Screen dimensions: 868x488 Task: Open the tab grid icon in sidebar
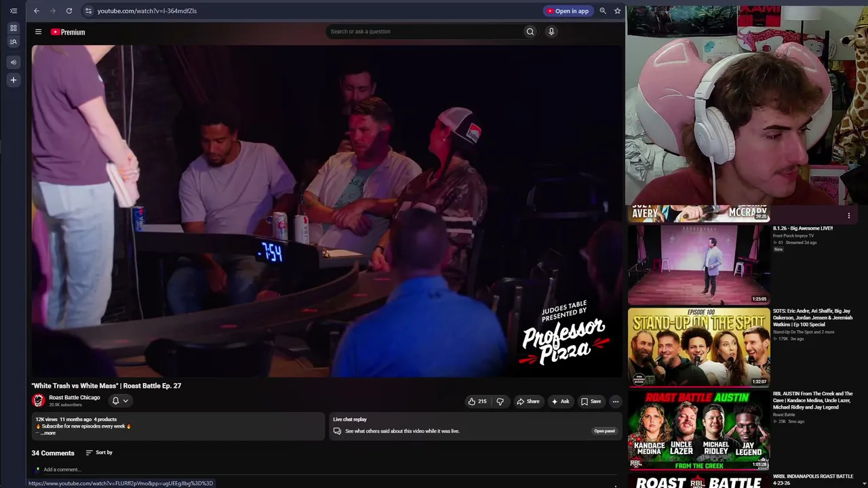click(x=13, y=28)
